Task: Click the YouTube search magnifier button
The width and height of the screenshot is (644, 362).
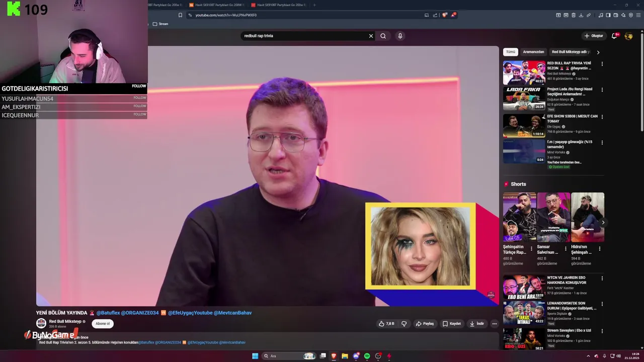Action: [x=383, y=36]
